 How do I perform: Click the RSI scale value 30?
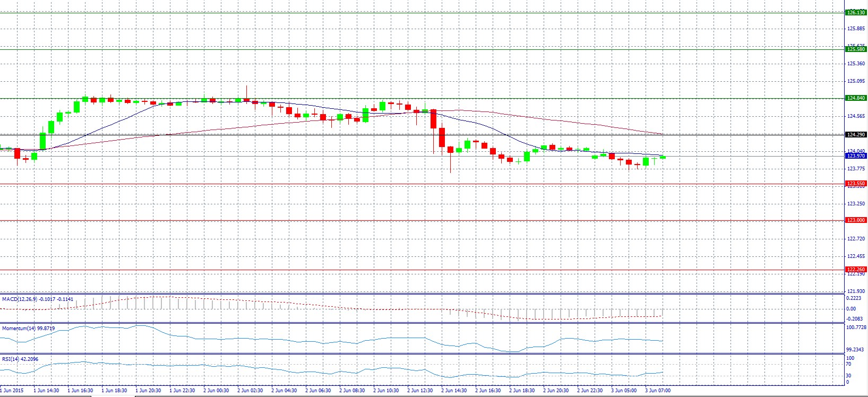point(848,376)
